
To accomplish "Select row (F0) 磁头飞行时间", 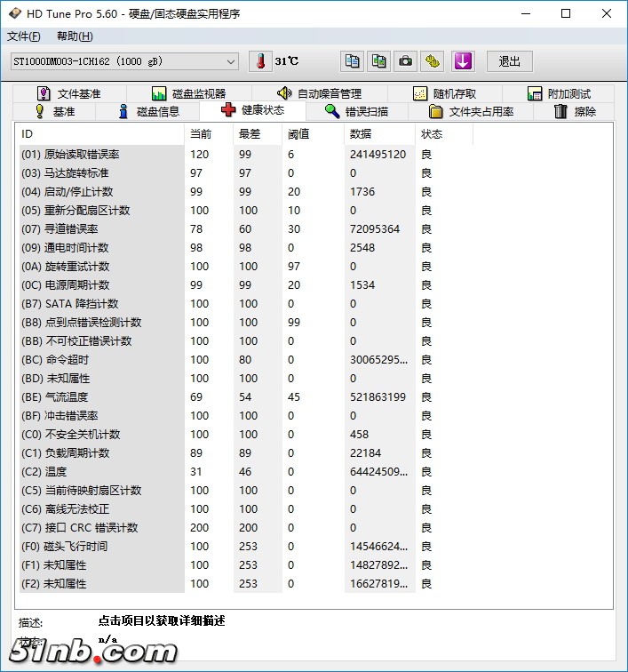I will pos(246,547).
